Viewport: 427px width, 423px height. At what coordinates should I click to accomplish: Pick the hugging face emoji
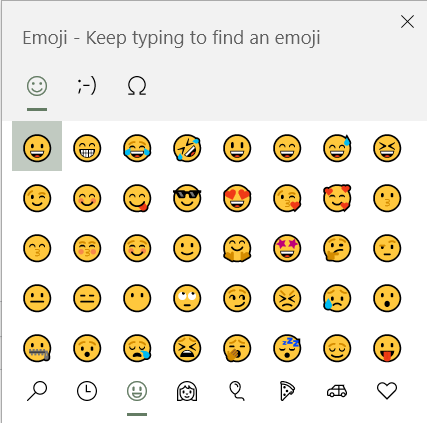(237, 248)
